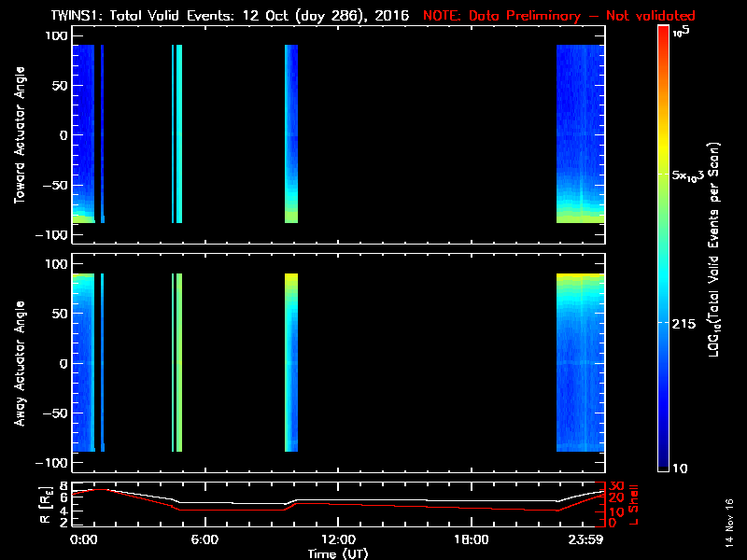This screenshot has width=747, height=560.
Task: Click the wide late-day data band in Toward panel
Action: pos(580,131)
